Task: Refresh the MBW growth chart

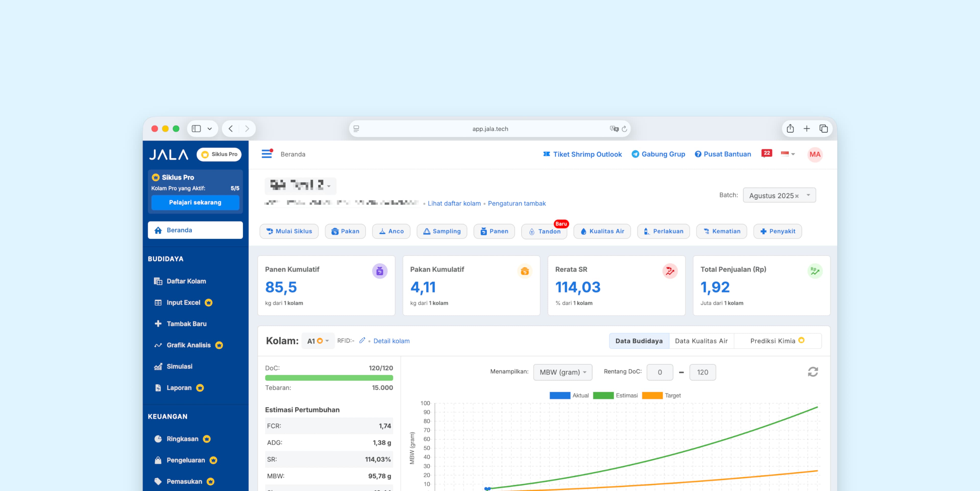Action: coord(813,372)
